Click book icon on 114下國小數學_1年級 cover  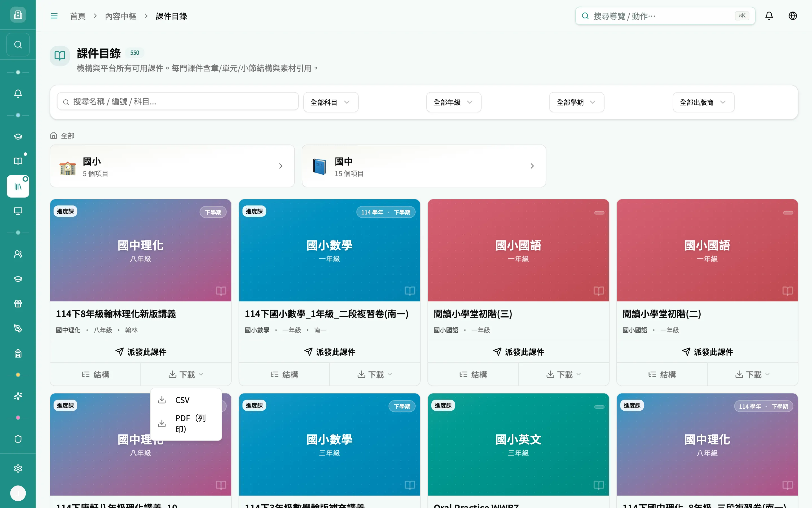point(410,291)
